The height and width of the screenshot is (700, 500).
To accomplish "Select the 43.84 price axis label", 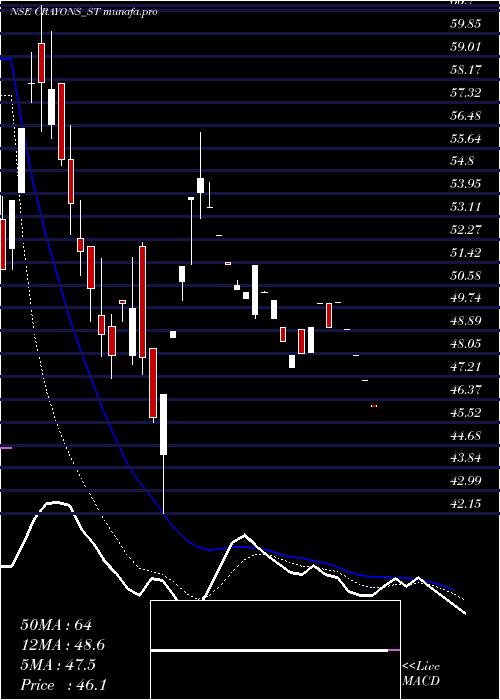I will coord(466,458).
